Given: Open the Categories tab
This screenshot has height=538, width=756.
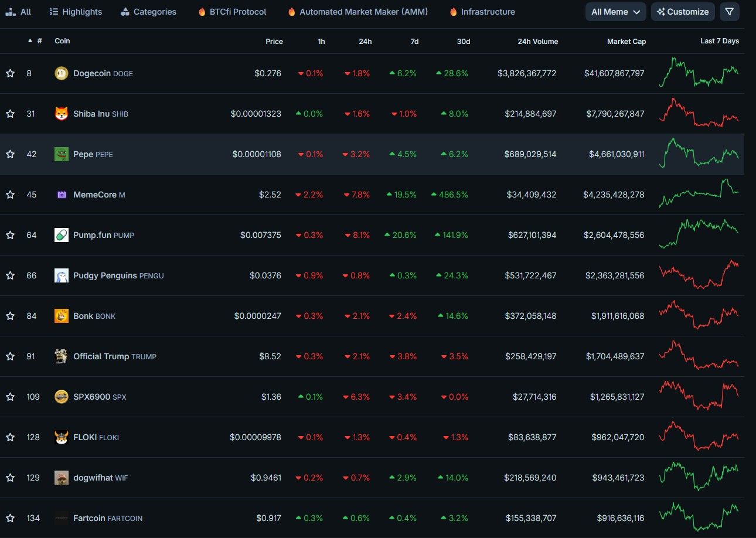Looking at the screenshot, I should pos(148,12).
